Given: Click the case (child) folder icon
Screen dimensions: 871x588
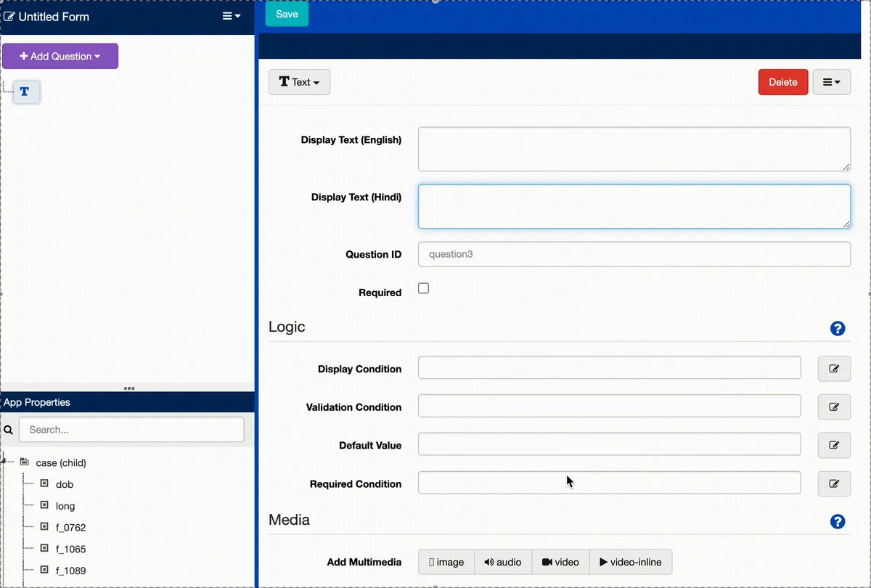Looking at the screenshot, I should (x=25, y=462).
